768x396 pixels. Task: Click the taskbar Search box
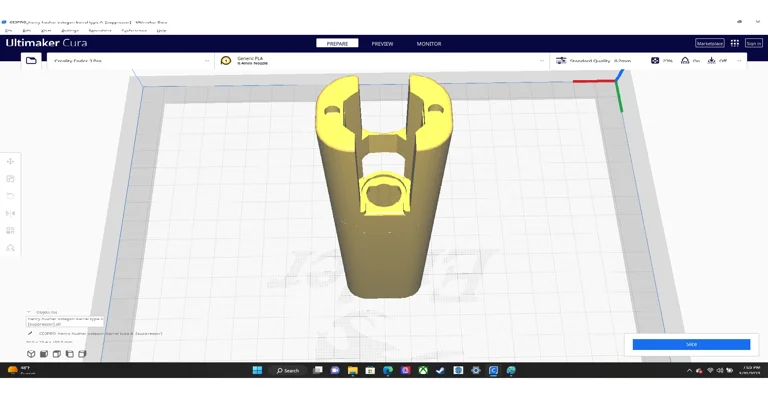288,370
